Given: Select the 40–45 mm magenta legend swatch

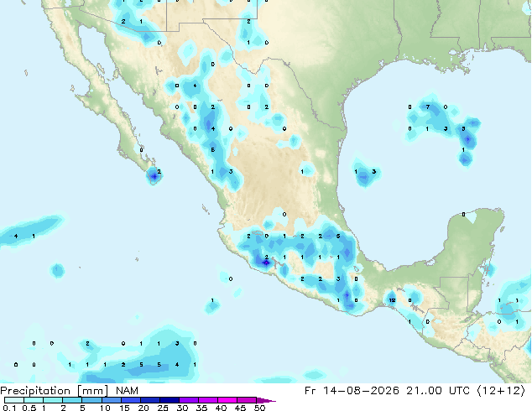Looking at the screenshot, I should click(227, 400).
